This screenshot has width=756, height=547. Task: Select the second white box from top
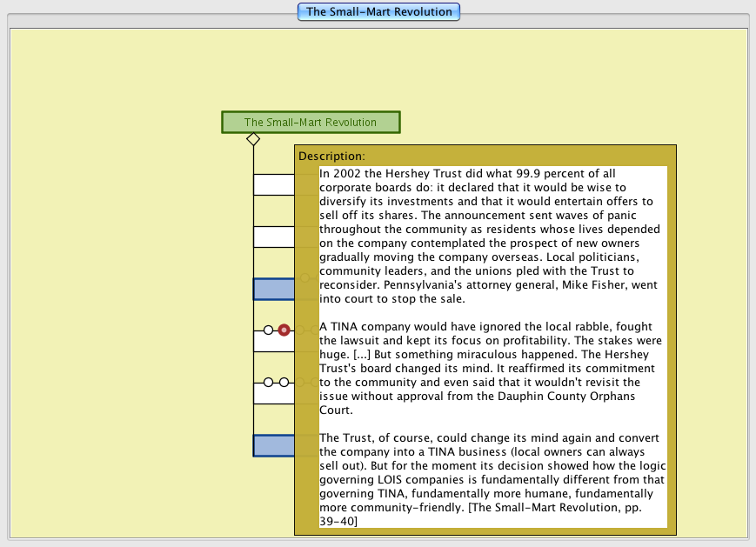tap(273, 237)
